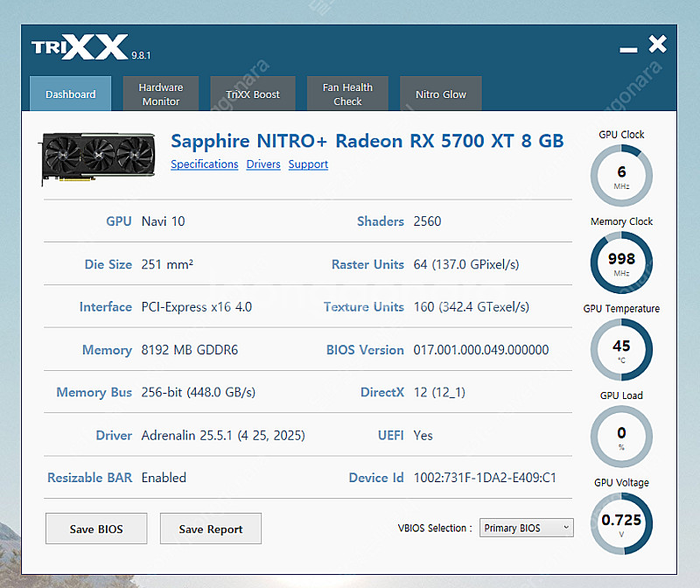Click the GPU Voltage gauge showing 0.725
700x588 pixels.
tap(621, 524)
